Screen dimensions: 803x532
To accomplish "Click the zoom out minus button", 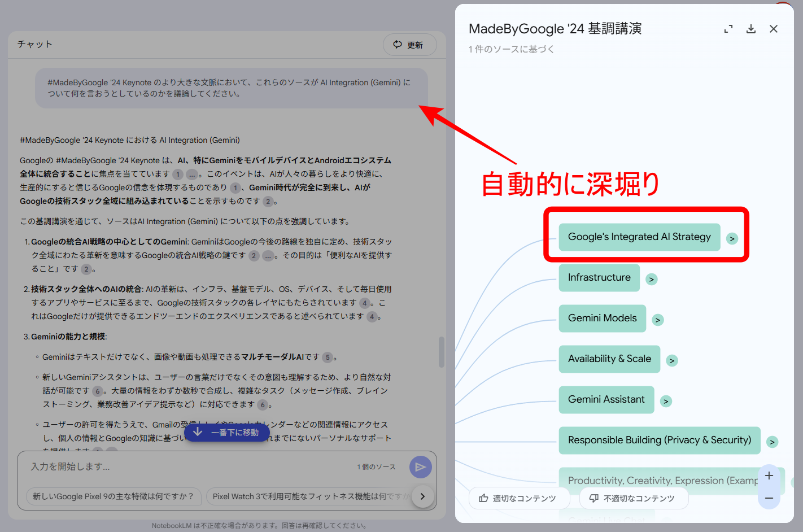I will 769,498.
